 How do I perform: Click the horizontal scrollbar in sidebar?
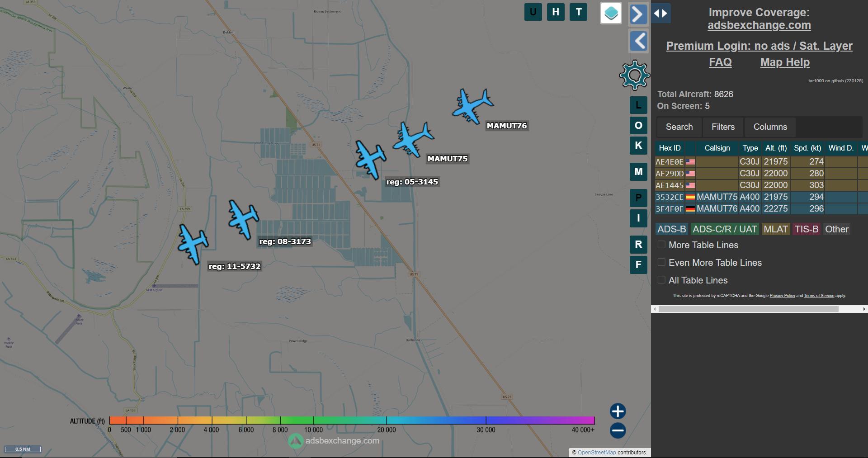coord(749,309)
